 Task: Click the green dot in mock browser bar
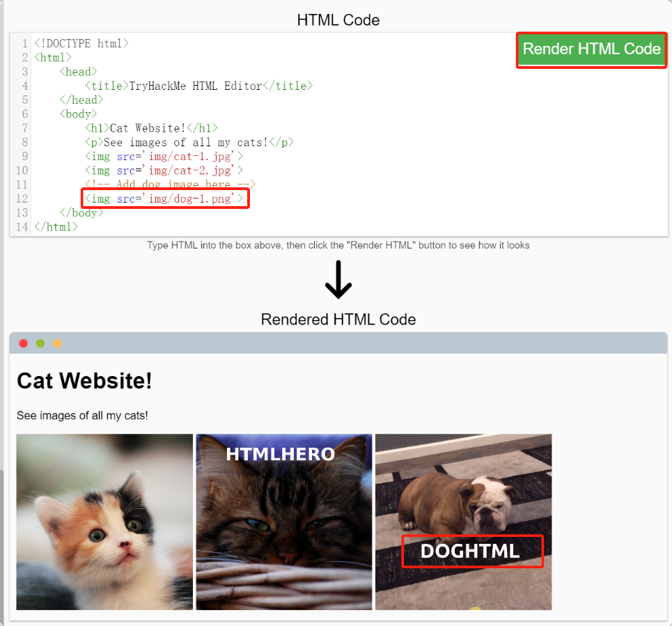pyautogui.click(x=40, y=343)
